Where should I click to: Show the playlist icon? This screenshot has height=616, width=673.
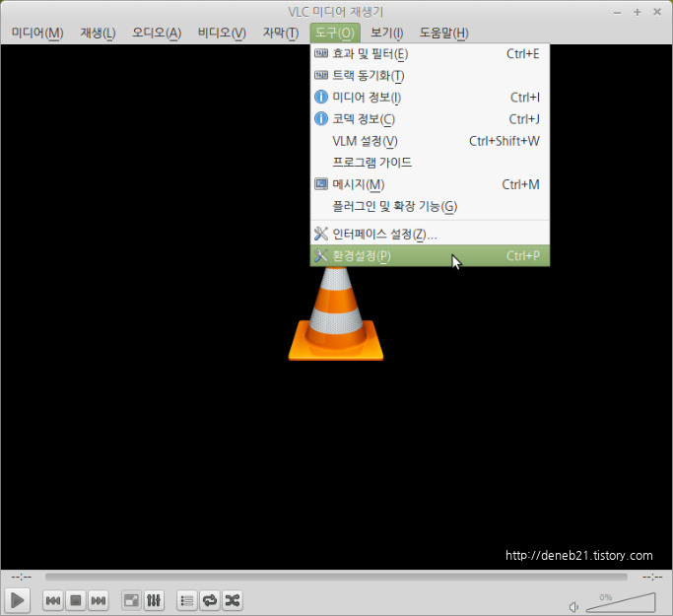click(x=186, y=600)
